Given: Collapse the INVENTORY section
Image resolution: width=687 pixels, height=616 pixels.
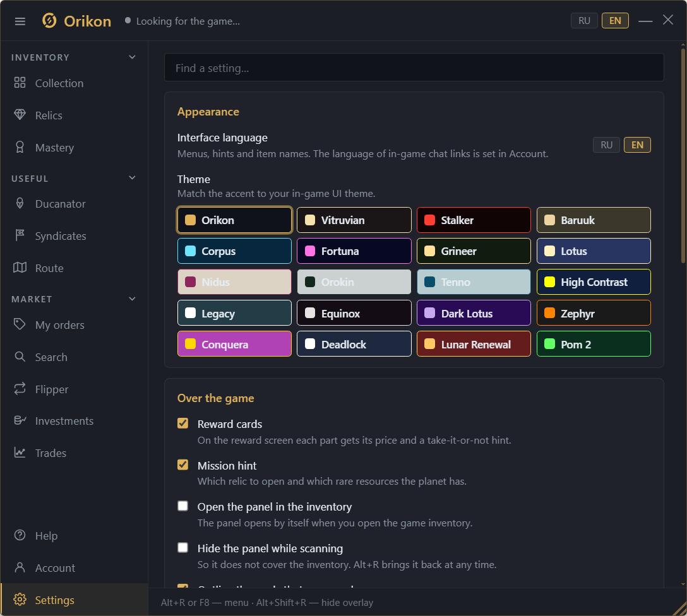Looking at the screenshot, I should point(132,57).
